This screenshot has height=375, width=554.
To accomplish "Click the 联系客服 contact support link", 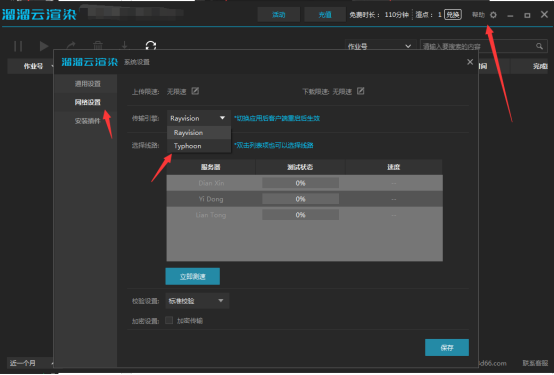I will point(535,363).
